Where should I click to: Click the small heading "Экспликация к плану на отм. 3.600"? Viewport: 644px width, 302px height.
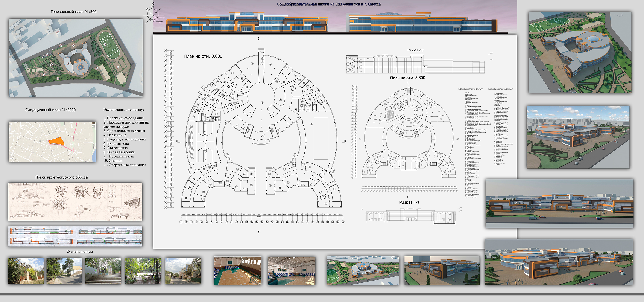pyautogui.click(x=501, y=89)
